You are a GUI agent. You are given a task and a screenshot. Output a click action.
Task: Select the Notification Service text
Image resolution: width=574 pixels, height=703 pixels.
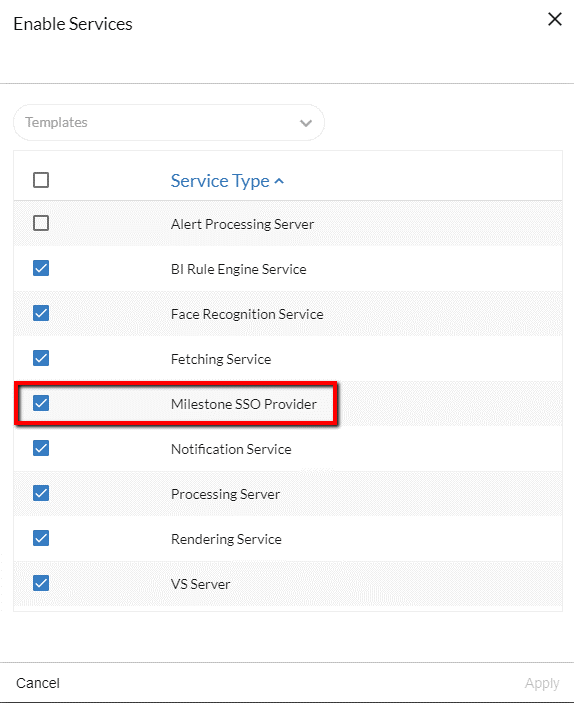pos(231,449)
